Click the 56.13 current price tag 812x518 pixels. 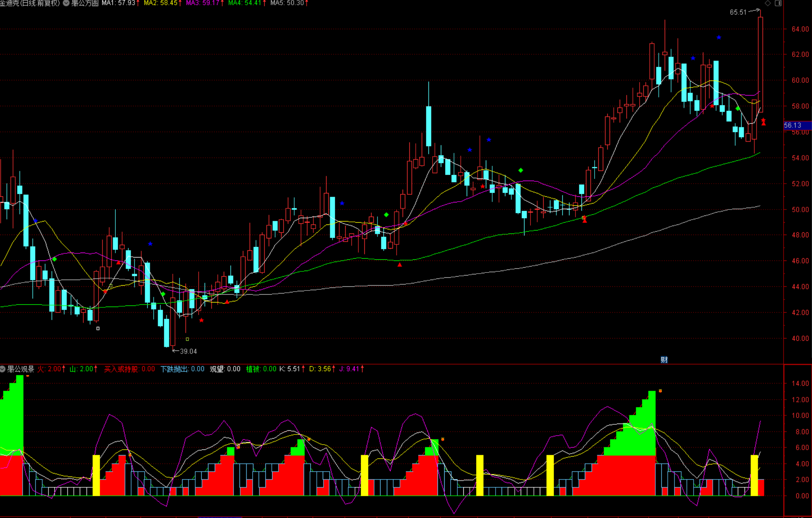tap(793, 126)
